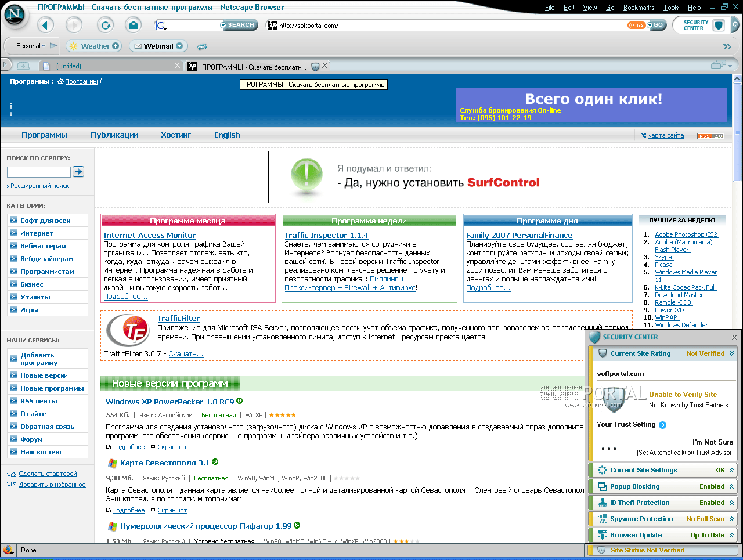This screenshot has height=560, width=743.
Task: Open Windows XP PowerPacker 1.0 RC9 link
Action: [170, 402]
